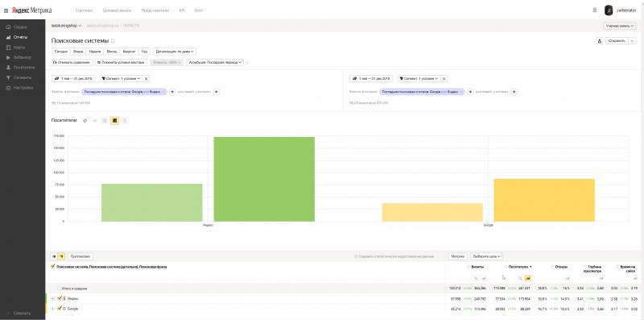The height and width of the screenshot is (320, 644).
Task: Select the Сегодня period tab
Action: 61,52
